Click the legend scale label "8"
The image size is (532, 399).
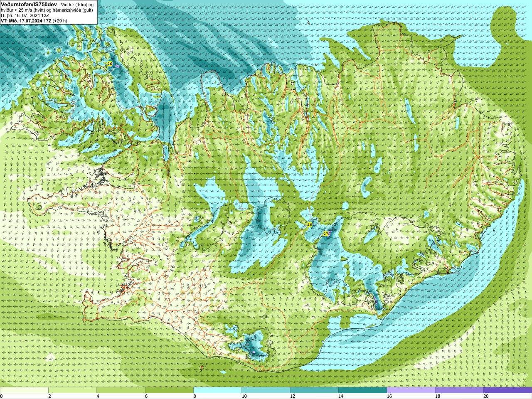pos(195,396)
